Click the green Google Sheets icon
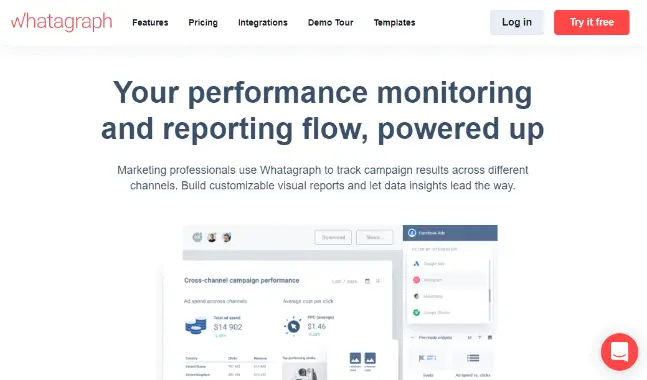The height and width of the screenshot is (380, 647). pyautogui.click(x=416, y=313)
